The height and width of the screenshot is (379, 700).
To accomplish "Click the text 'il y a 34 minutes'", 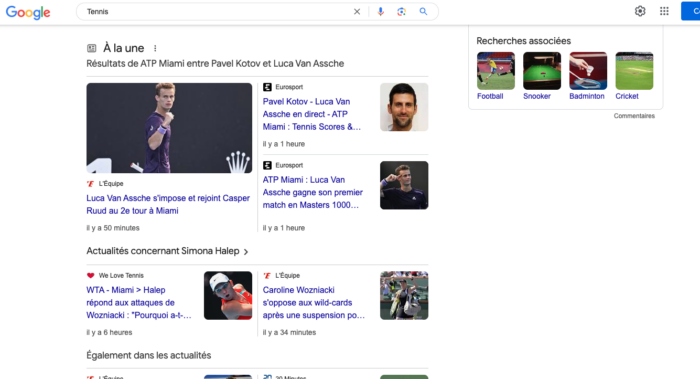I will (289, 332).
